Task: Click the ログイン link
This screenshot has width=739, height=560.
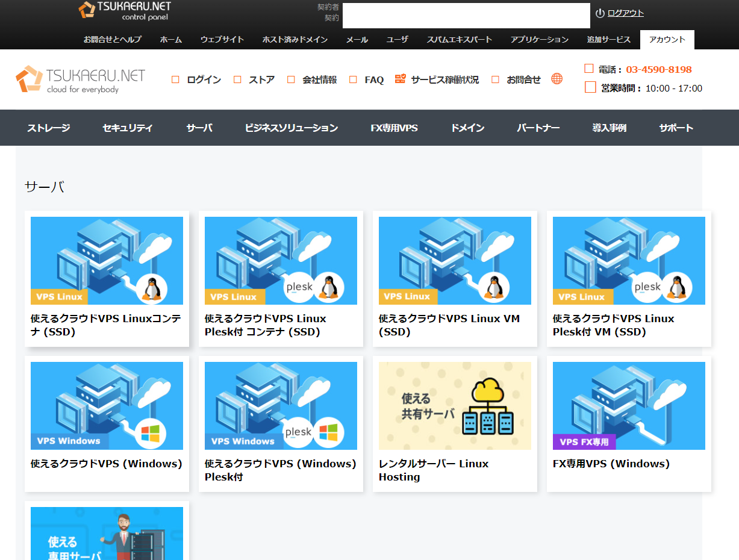Action: 204,79
